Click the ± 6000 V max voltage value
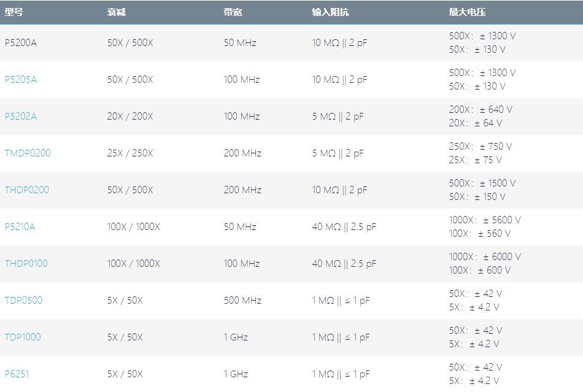The image size is (583, 392). coord(502,257)
